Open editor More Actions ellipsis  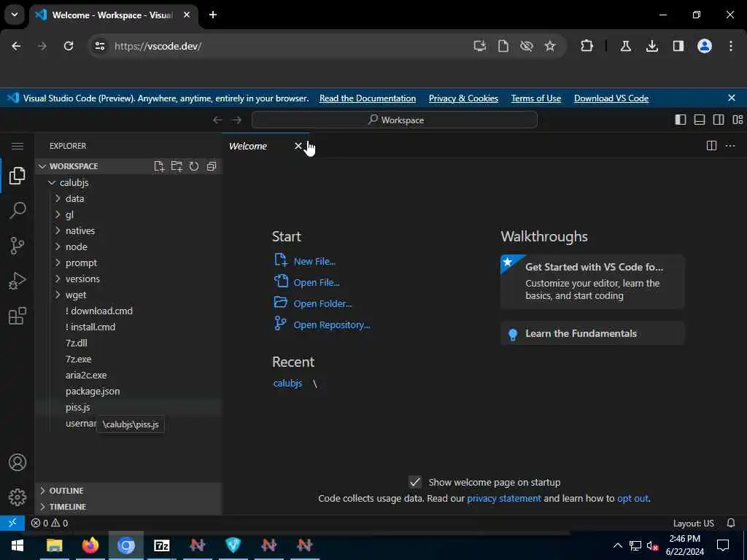pyautogui.click(x=729, y=146)
